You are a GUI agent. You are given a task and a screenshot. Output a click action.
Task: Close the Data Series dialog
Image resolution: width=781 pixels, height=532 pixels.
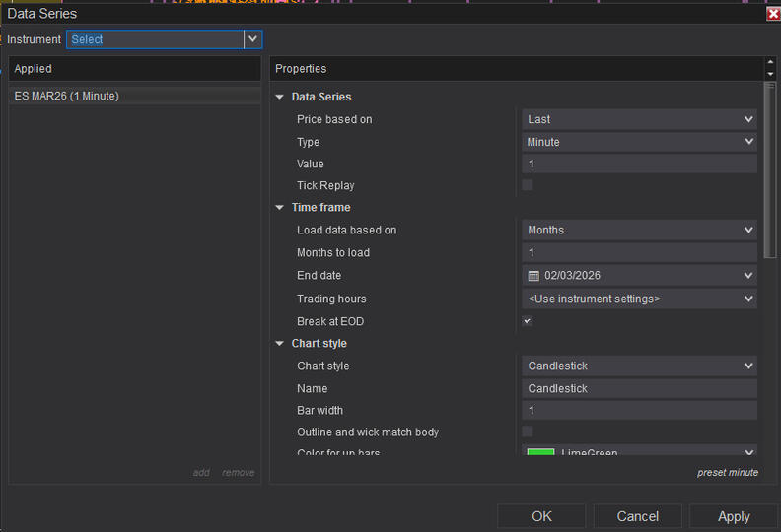point(772,14)
